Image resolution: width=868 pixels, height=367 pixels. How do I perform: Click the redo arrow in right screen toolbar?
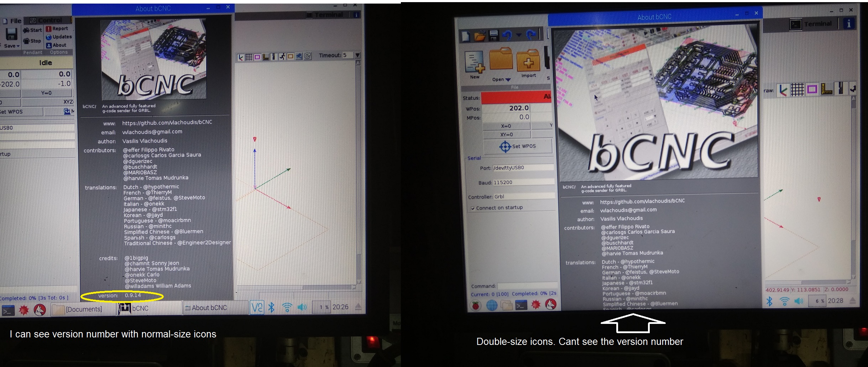pyautogui.click(x=531, y=35)
